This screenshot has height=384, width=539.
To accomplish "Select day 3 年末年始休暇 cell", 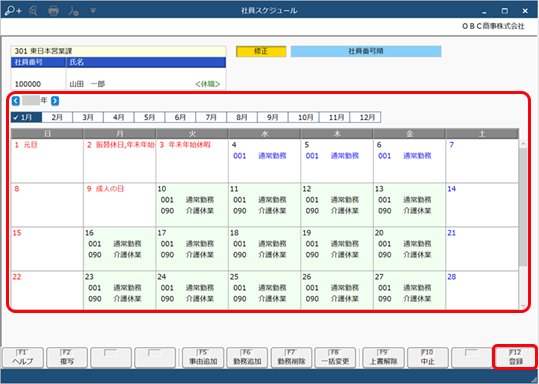I will tap(192, 161).
